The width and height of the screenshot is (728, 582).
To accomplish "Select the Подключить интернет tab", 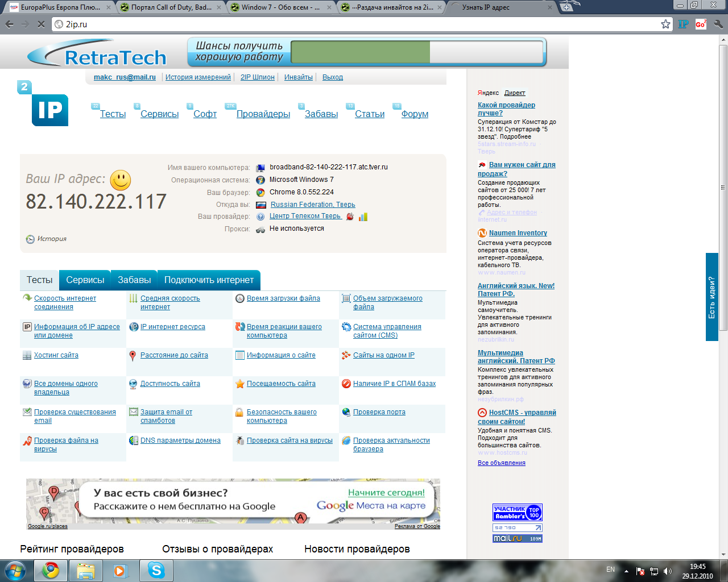I will click(209, 280).
